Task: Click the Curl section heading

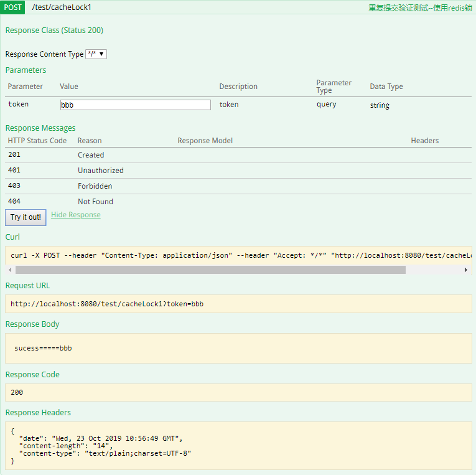Action: tap(12, 237)
